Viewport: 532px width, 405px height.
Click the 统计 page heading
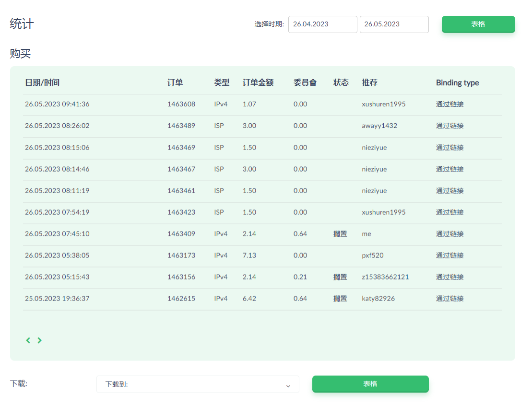[22, 23]
